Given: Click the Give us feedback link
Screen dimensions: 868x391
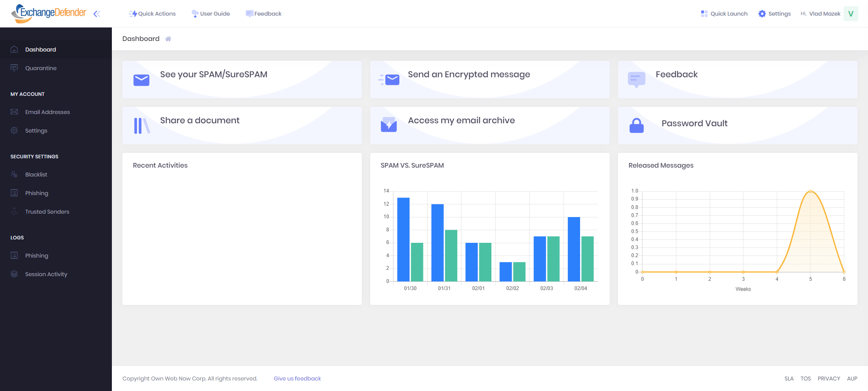Looking at the screenshot, I should [x=297, y=378].
